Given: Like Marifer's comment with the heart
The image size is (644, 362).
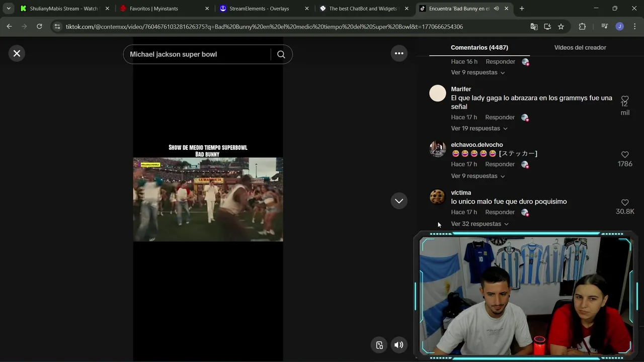Looking at the screenshot, I should (625, 99).
